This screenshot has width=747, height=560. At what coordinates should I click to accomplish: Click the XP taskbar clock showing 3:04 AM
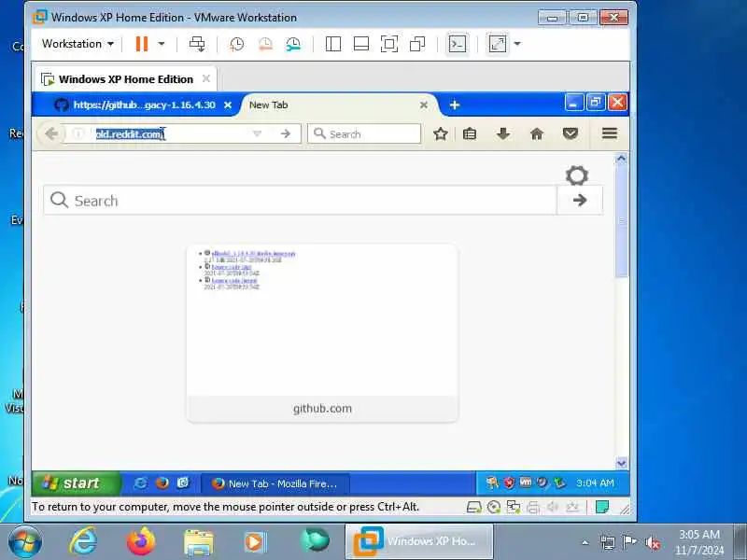coord(595,483)
